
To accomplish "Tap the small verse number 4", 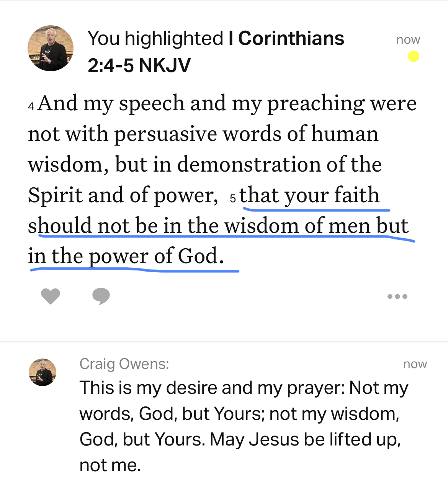I will (31, 106).
